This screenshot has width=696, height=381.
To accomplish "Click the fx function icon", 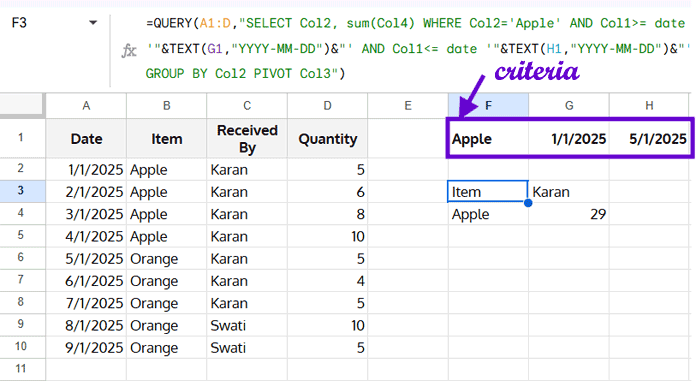I will pos(129,51).
